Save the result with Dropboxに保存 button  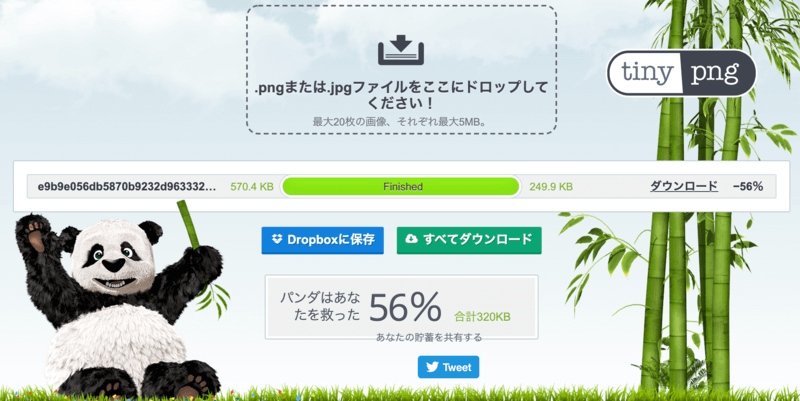point(322,240)
